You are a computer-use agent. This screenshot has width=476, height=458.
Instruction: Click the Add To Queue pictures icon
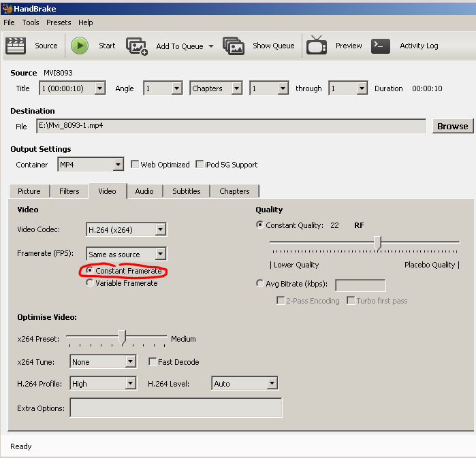point(137,46)
